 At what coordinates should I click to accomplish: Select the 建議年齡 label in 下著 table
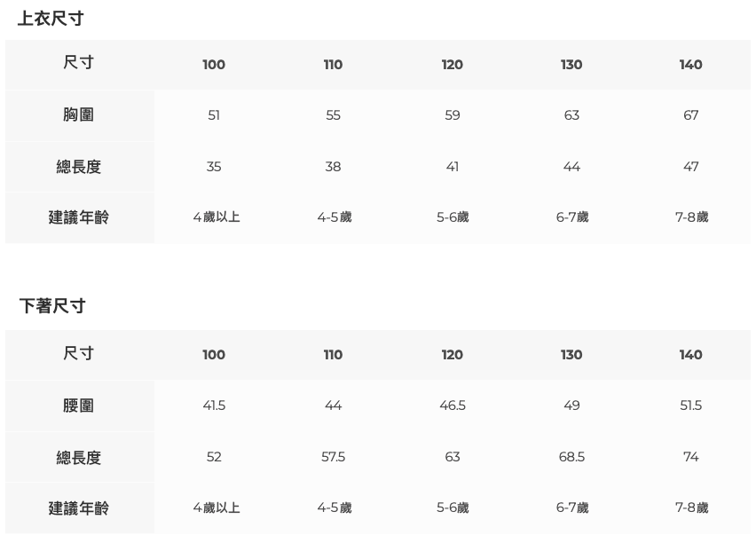click(x=79, y=508)
